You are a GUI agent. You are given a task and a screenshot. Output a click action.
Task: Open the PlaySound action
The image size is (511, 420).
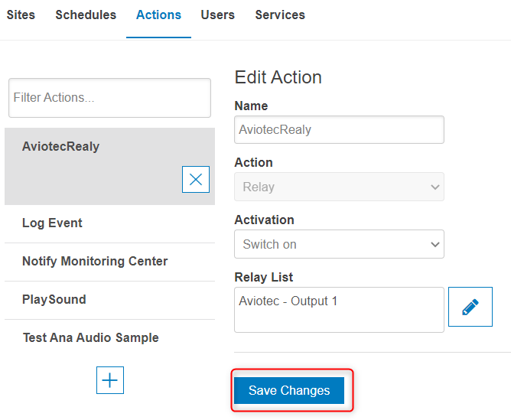coord(54,300)
